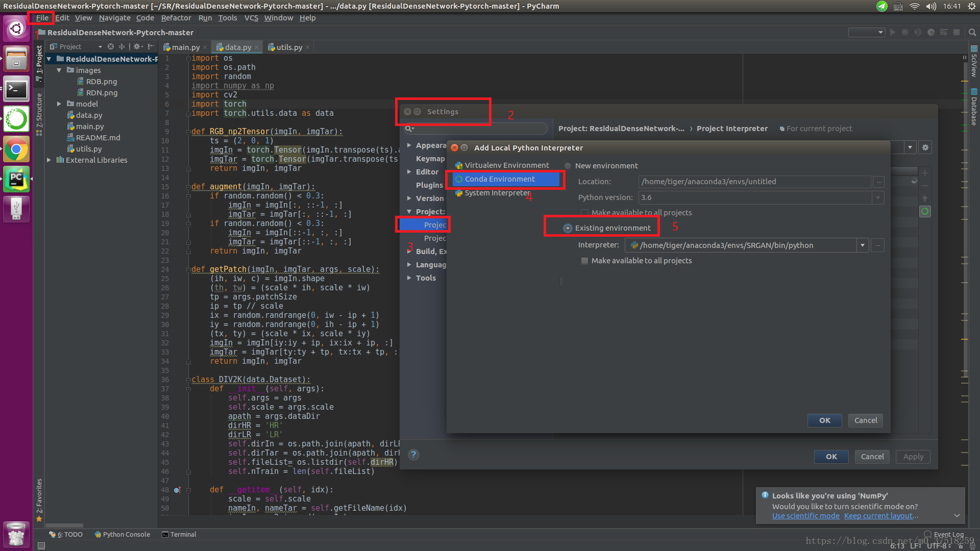Open the SciView tool window

click(x=974, y=61)
